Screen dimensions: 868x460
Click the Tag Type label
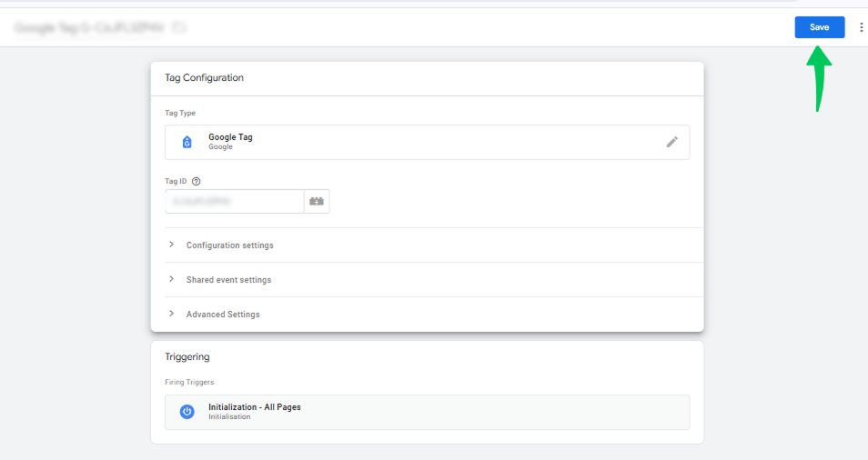[180, 113]
